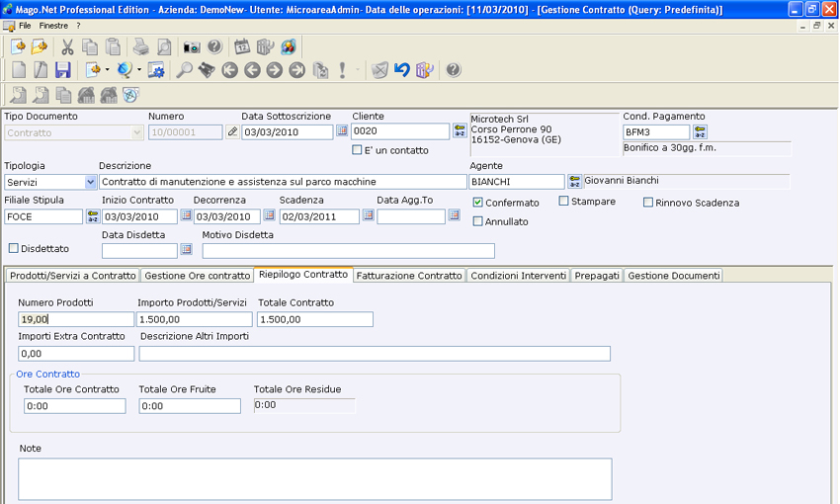Click the blue undo arrow icon
This screenshot has width=840, height=504.
(402, 69)
